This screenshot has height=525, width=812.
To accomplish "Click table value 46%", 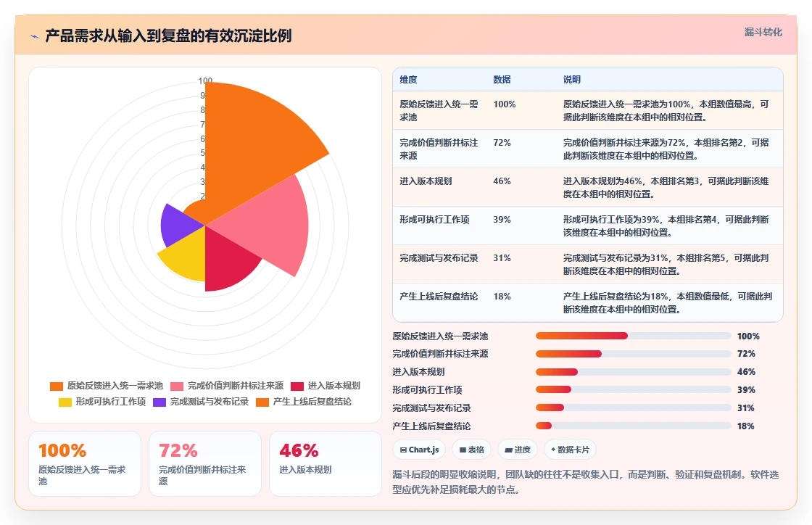I will 502,181.
